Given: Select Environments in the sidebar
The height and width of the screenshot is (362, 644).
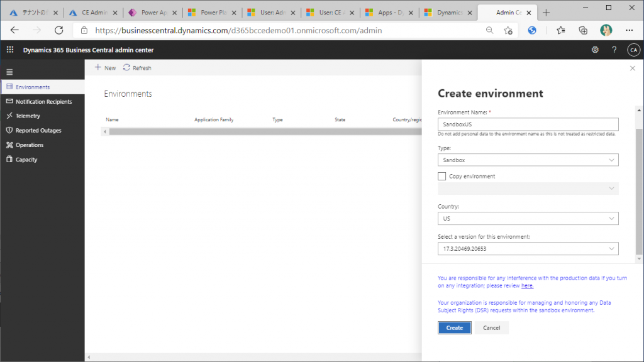Looking at the screenshot, I should pyautogui.click(x=43, y=87).
